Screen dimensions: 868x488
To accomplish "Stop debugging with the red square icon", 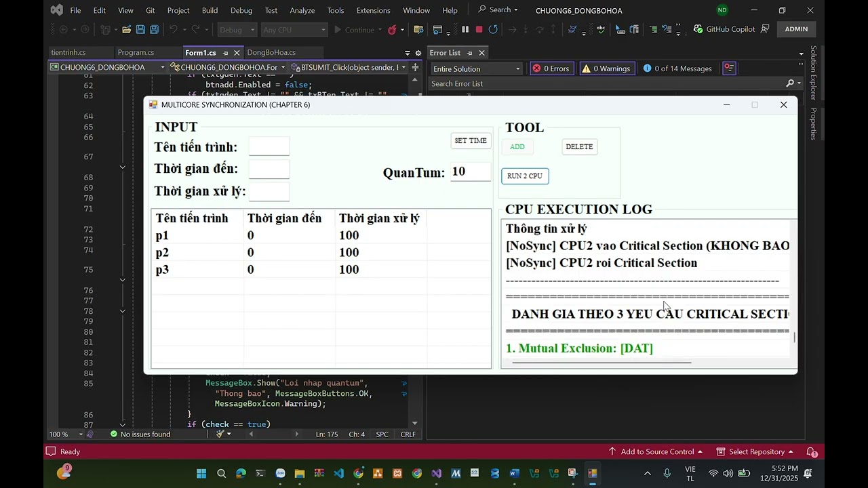I will (479, 29).
